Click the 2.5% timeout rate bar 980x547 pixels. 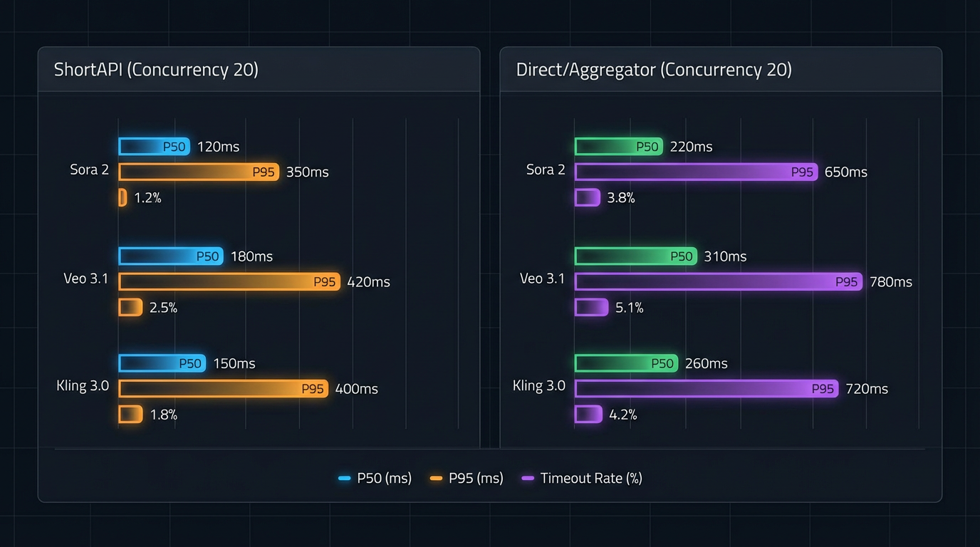click(130, 308)
